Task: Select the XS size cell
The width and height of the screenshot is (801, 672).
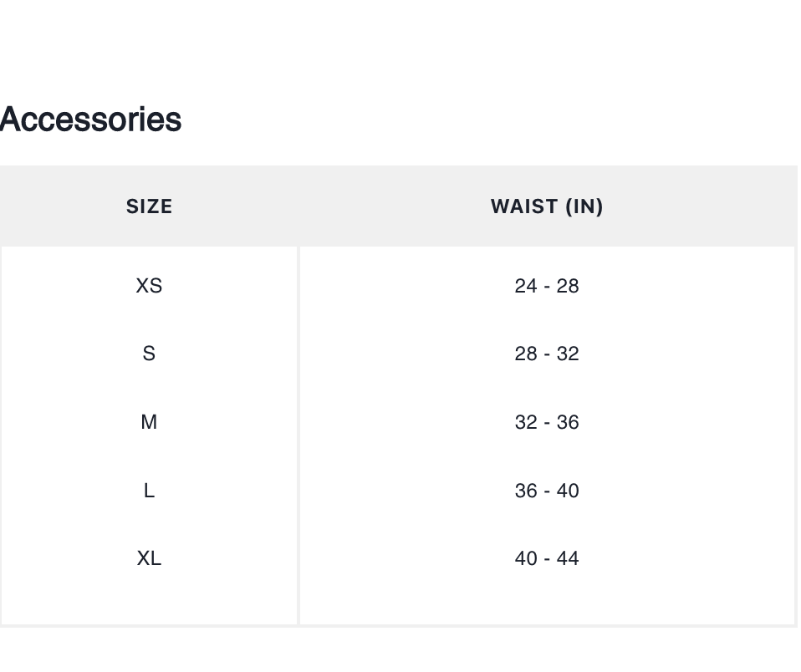Action: click(149, 286)
